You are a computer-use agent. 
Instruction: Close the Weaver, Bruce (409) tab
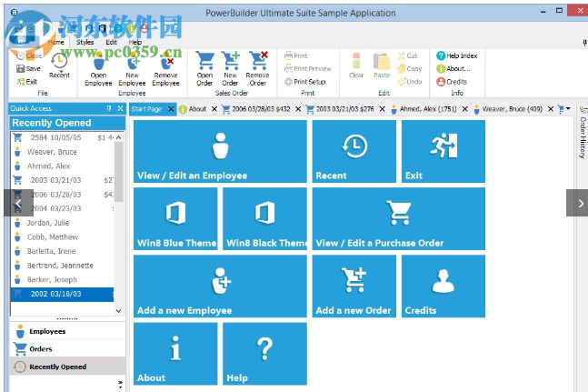coord(551,109)
